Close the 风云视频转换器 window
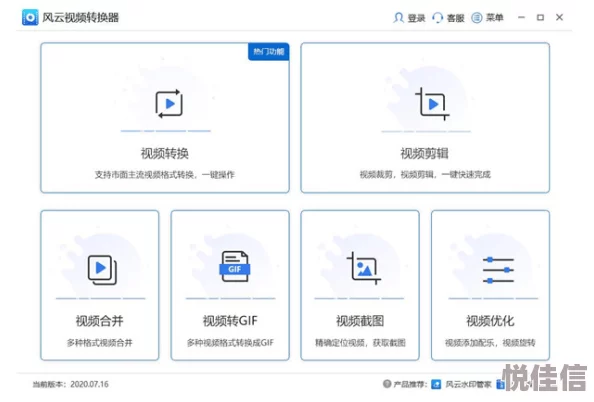The width and height of the screenshot is (594, 402). 559,17
